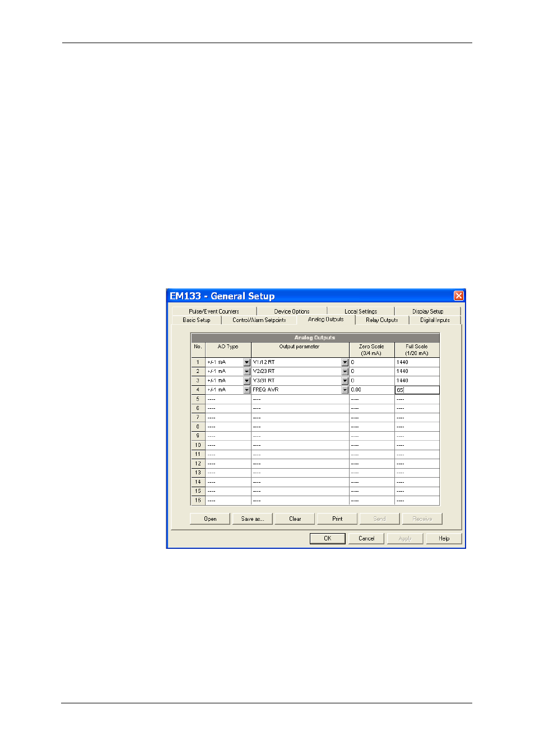Click the Output parameter column header
This screenshot has width=535, height=756.
pos(300,350)
